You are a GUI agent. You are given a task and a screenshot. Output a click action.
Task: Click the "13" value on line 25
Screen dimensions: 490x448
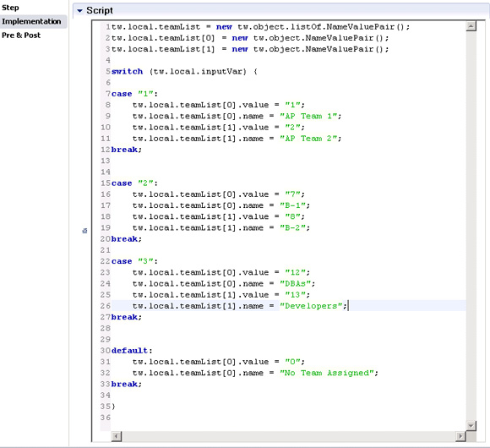click(296, 295)
